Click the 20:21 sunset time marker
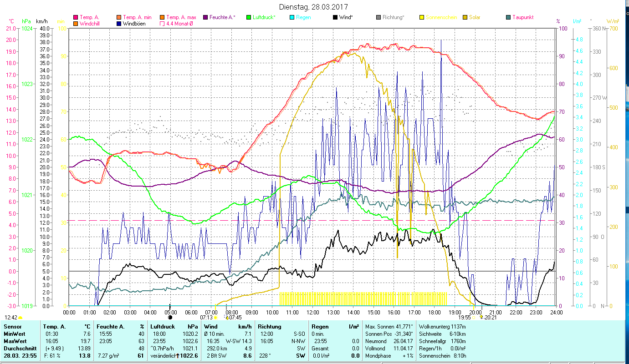The image size is (629, 364). (x=490, y=318)
